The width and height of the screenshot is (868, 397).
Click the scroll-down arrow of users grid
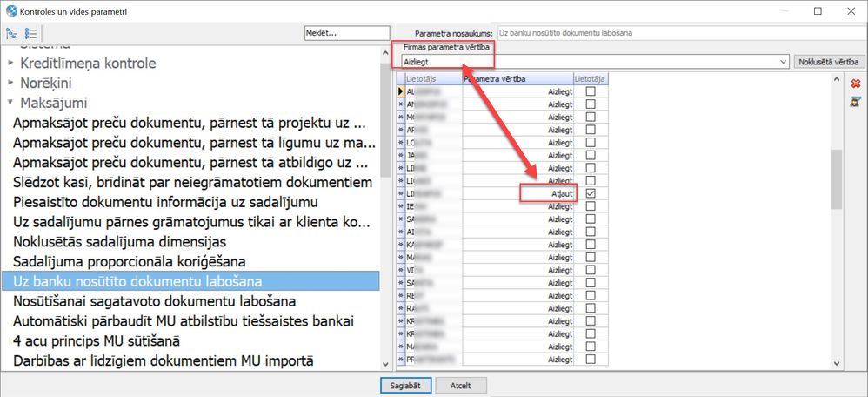coord(837,363)
